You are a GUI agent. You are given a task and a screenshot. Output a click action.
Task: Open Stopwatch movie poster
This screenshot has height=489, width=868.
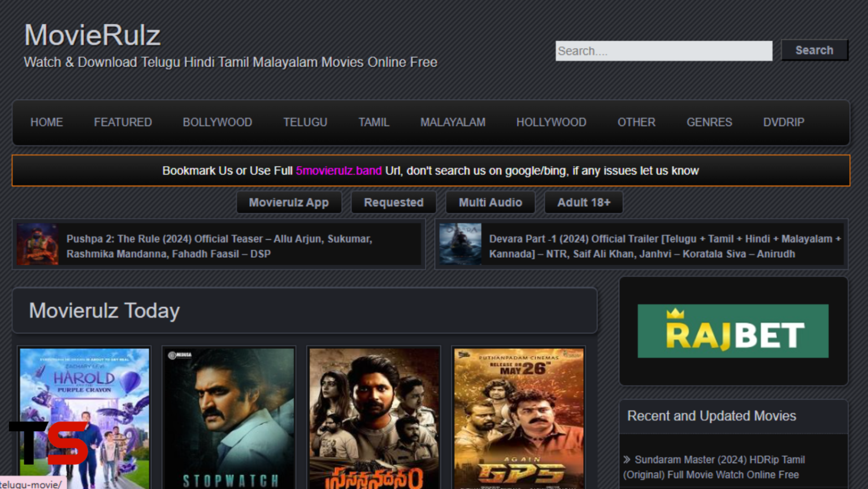[x=229, y=418]
